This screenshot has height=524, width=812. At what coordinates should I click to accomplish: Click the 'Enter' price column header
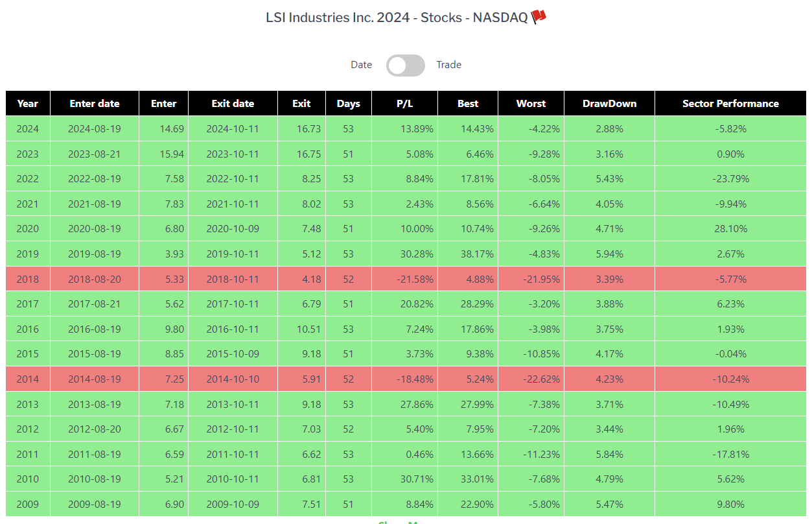164,104
